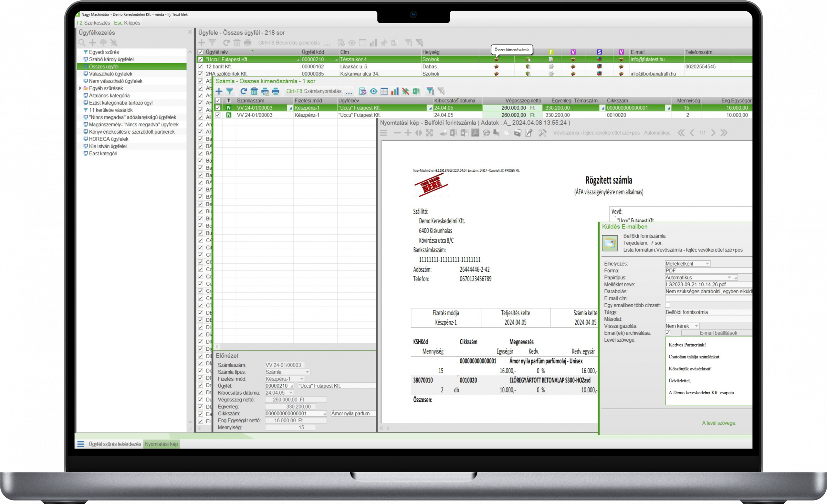Click 'Ctrl+F8: Számlanyomtatás' button

coord(313,91)
